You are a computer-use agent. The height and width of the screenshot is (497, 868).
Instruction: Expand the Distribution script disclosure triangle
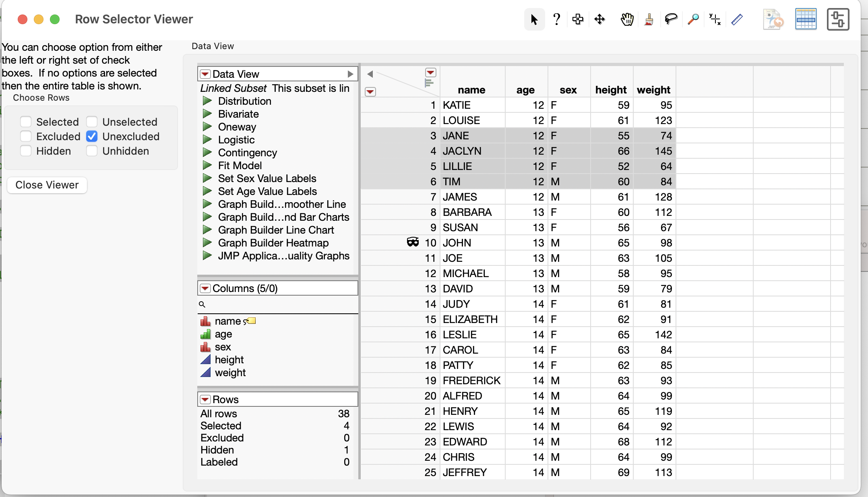pyautogui.click(x=207, y=101)
